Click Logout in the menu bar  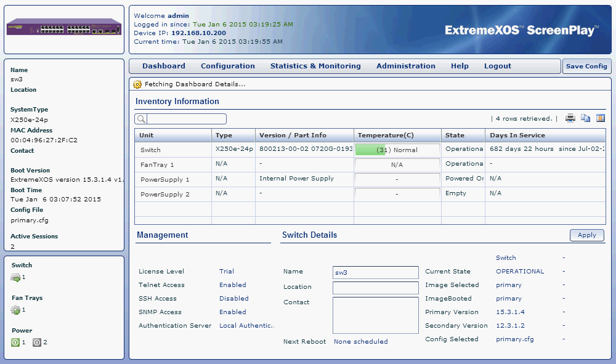[497, 66]
